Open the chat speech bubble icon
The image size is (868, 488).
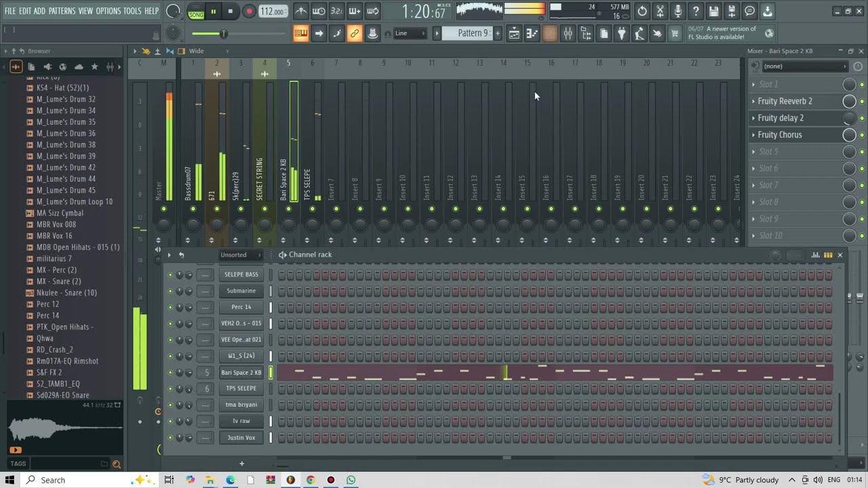[749, 11]
